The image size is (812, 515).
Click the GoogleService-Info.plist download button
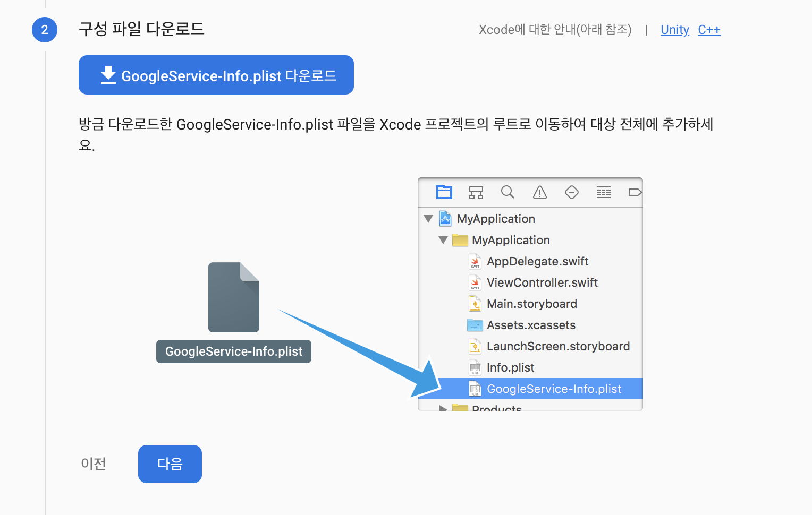tap(216, 75)
